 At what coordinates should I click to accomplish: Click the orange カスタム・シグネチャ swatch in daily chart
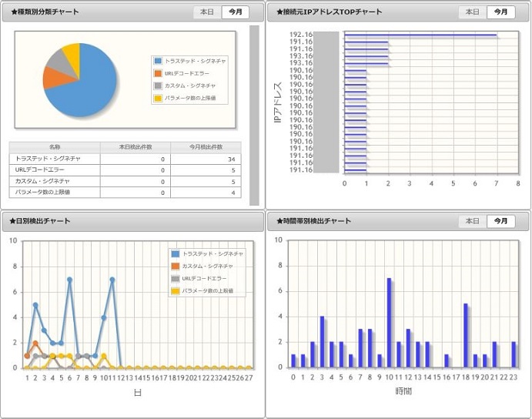point(176,266)
